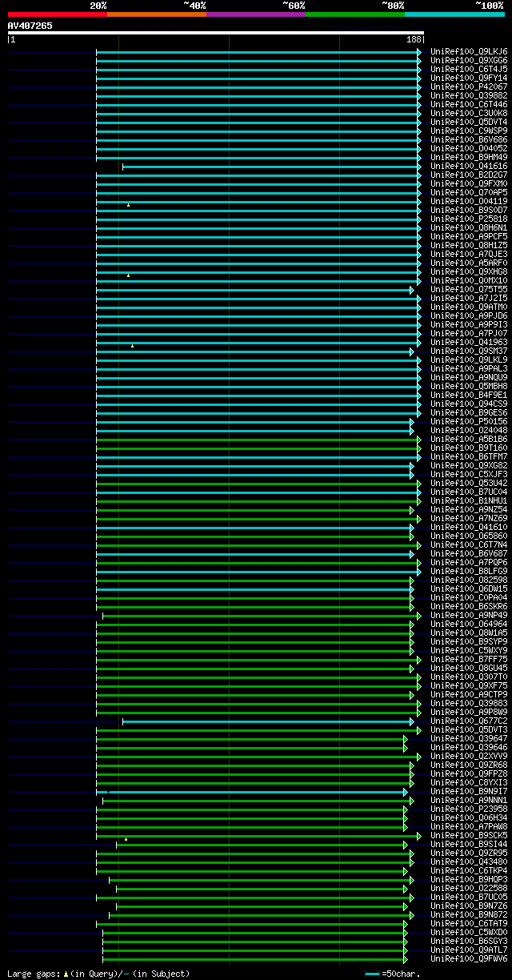Open hit UniRef100_C3U0K8

coord(469,114)
